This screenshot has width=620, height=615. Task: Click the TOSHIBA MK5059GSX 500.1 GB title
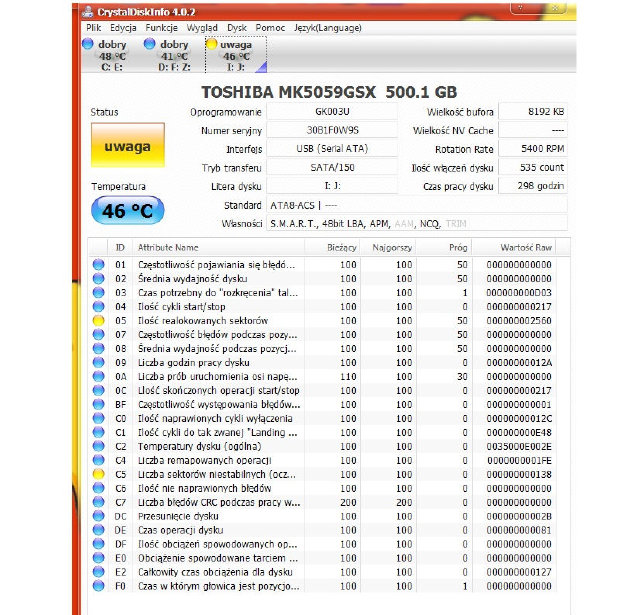(x=329, y=92)
